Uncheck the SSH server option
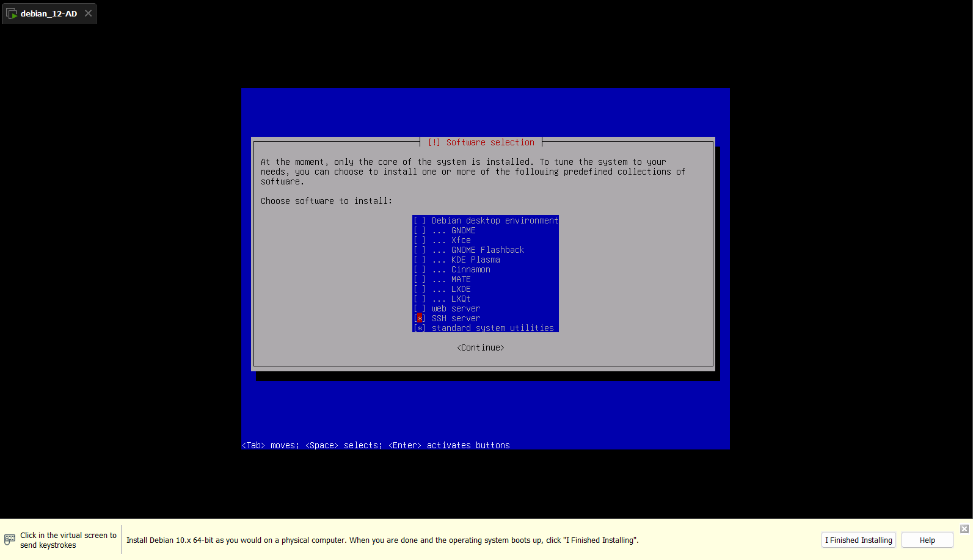Viewport: 973px width, 560px height. tap(420, 318)
